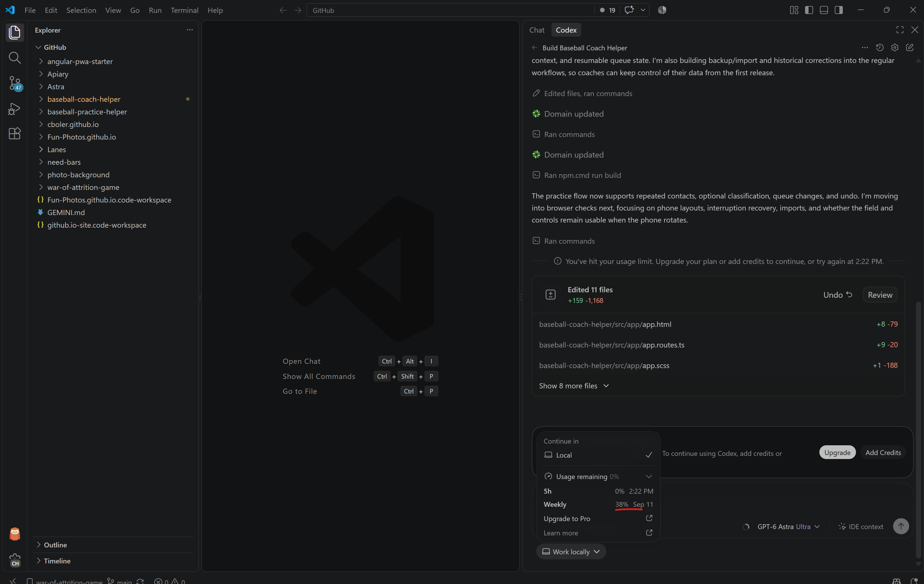Image resolution: width=924 pixels, height=584 pixels.
Task: Click the chat sparkle icon in title bar
Action: coord(629,10)
